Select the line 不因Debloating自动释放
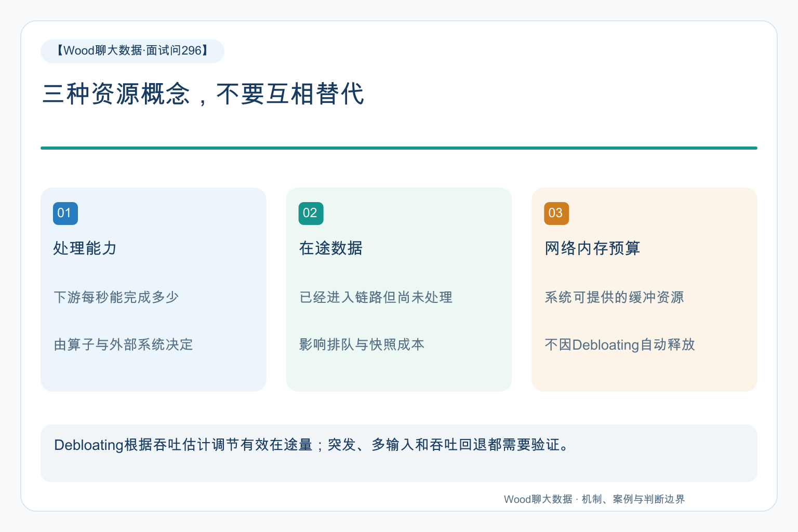This screenshot has height=532, width=798. tap(619, 344)
